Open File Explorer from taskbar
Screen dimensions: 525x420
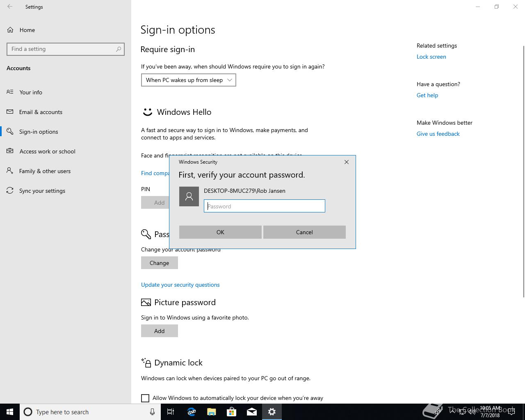(212, 412)
